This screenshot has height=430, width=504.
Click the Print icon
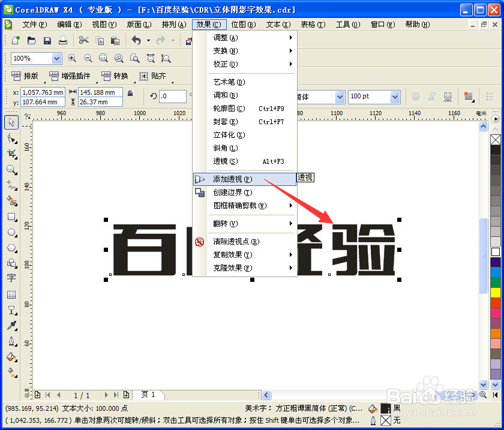[63, 41]
